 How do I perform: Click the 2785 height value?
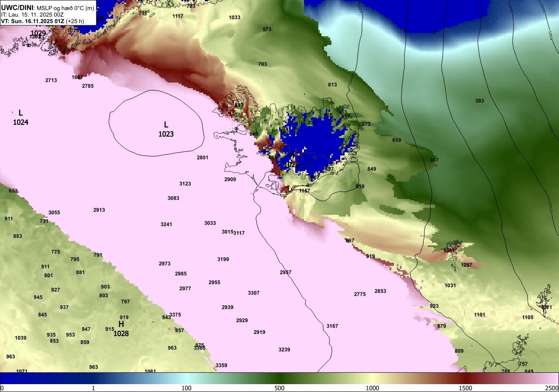coord(88,86)
